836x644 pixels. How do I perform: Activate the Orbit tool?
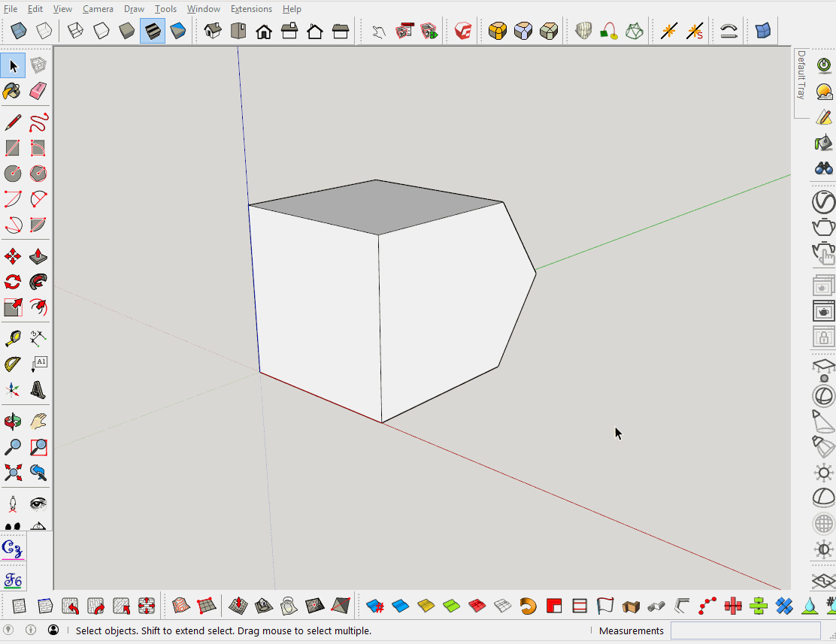tap(12, 421)
